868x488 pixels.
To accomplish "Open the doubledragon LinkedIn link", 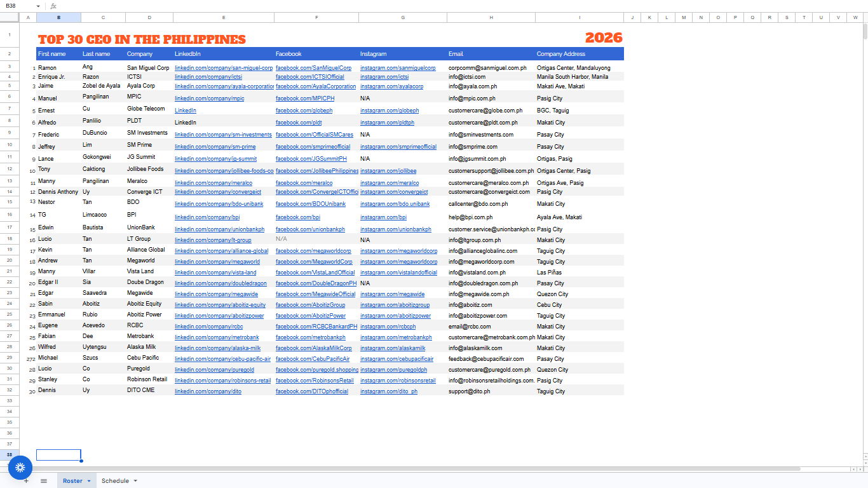I will (x=220, y=283).
